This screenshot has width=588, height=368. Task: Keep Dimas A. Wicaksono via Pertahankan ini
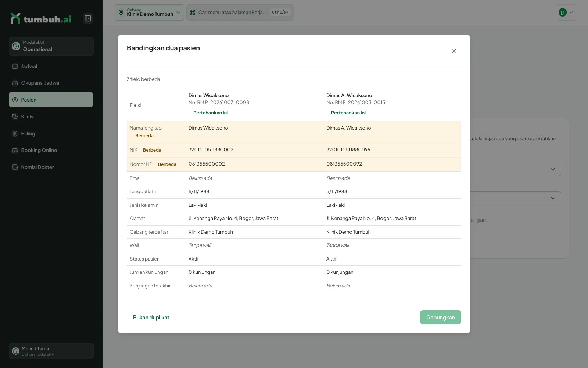[348, 113]
